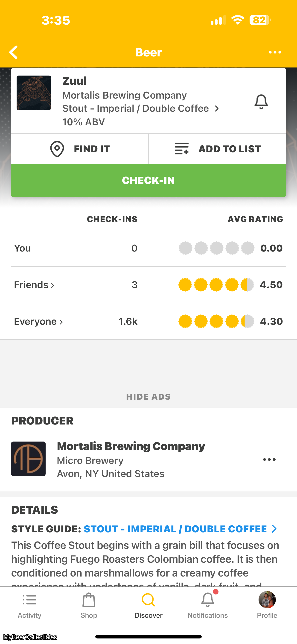Tap your rating caps showing 0.00
Screen dimensions: 297x644
pos(216,248)
